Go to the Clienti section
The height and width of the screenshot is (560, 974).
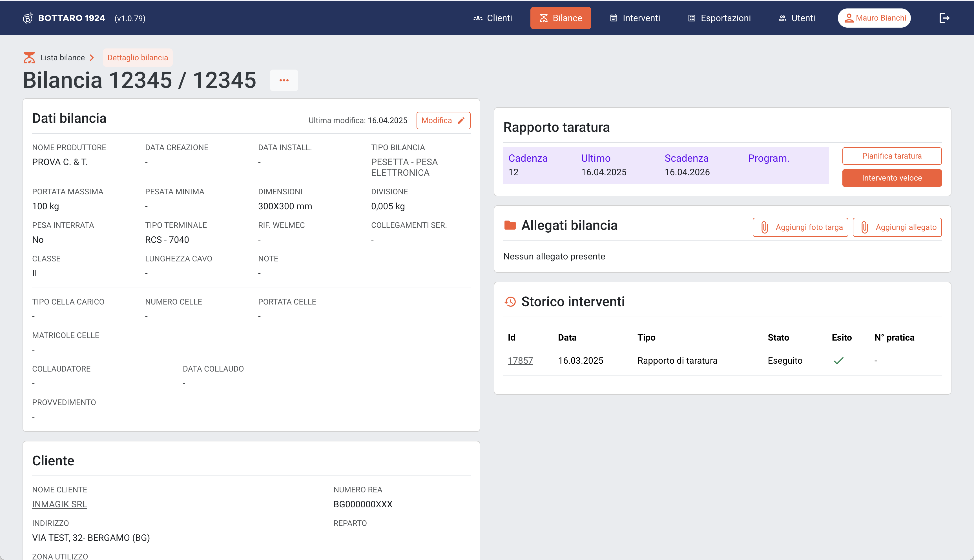[x=493, y=18]
